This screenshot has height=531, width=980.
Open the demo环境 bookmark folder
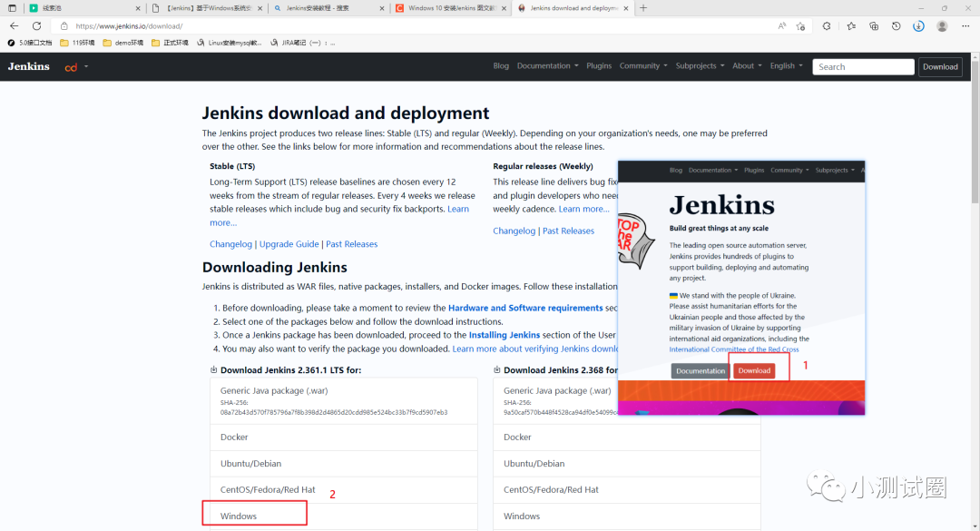123,43
